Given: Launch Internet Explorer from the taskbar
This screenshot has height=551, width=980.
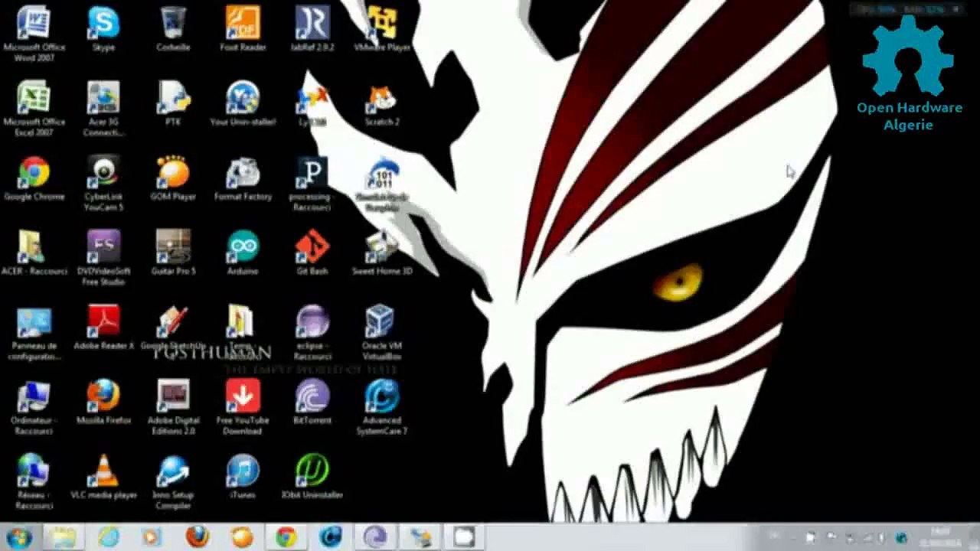Looking at the screenshot, I should click(x=108, y=537).
